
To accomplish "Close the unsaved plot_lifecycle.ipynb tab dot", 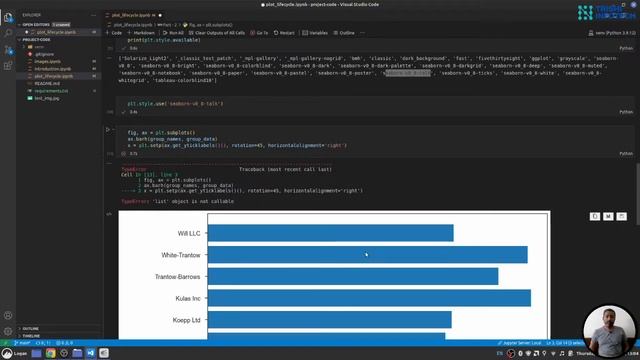I will pos(160,15).
